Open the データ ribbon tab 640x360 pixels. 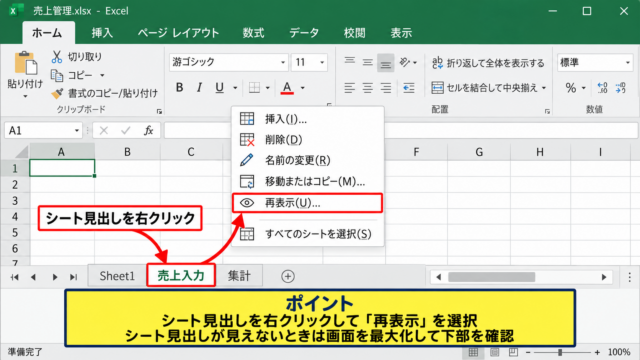[x=304, y=33]
